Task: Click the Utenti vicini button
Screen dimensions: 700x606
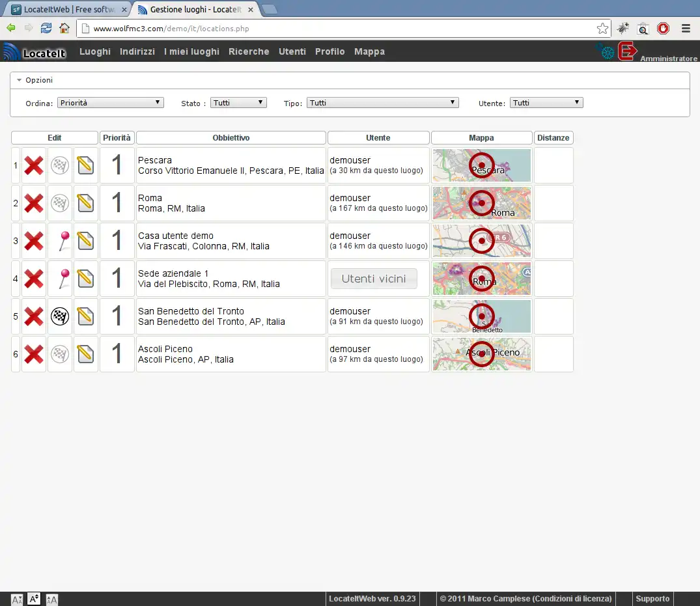Action: tap(374, 279)
